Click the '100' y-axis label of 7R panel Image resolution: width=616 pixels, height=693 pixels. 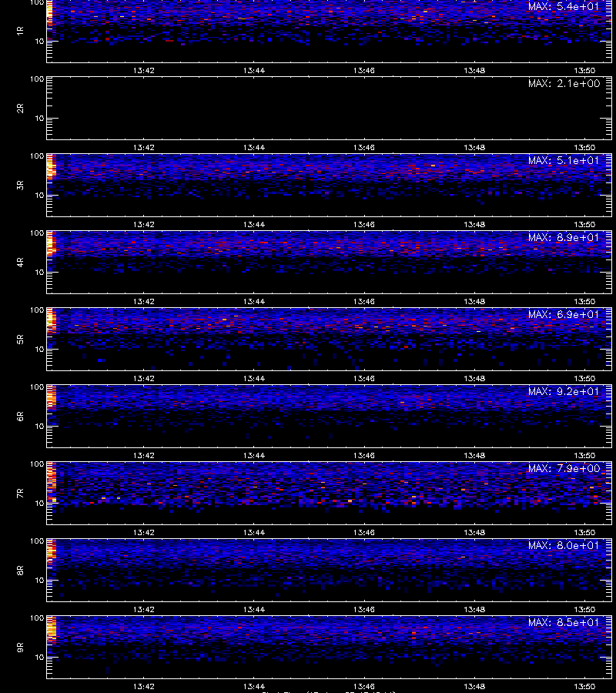37,464
